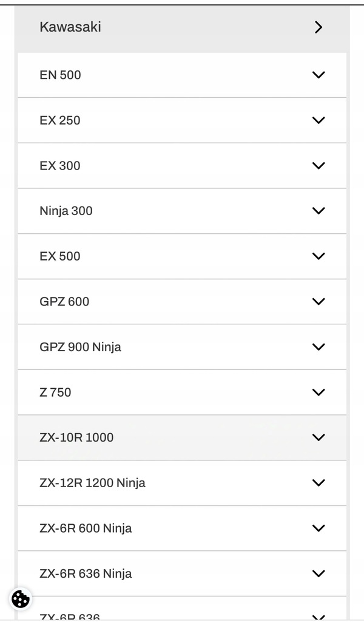This screenshot has height=622, width=364.
Task: Click the Kawasaki right arrow icon
Action: point(318,27)
